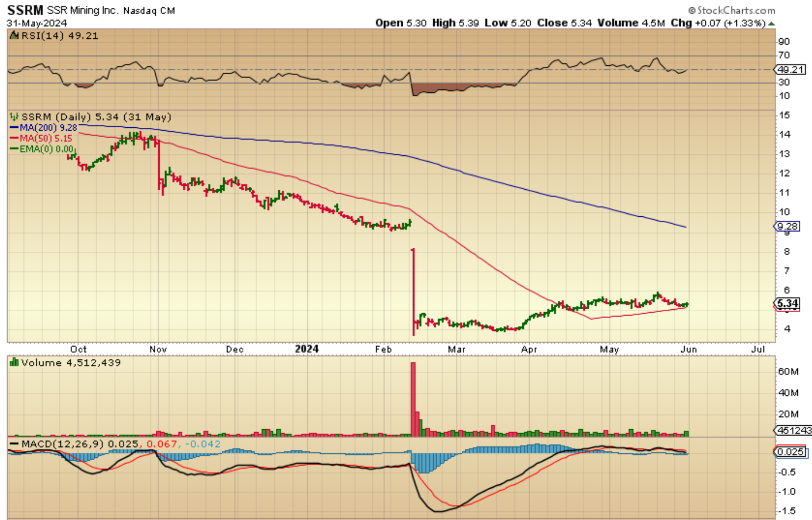This screenshot has height=520, width=812.
Task: Click the 31-May-2024 date label
Action: (37, 23)
